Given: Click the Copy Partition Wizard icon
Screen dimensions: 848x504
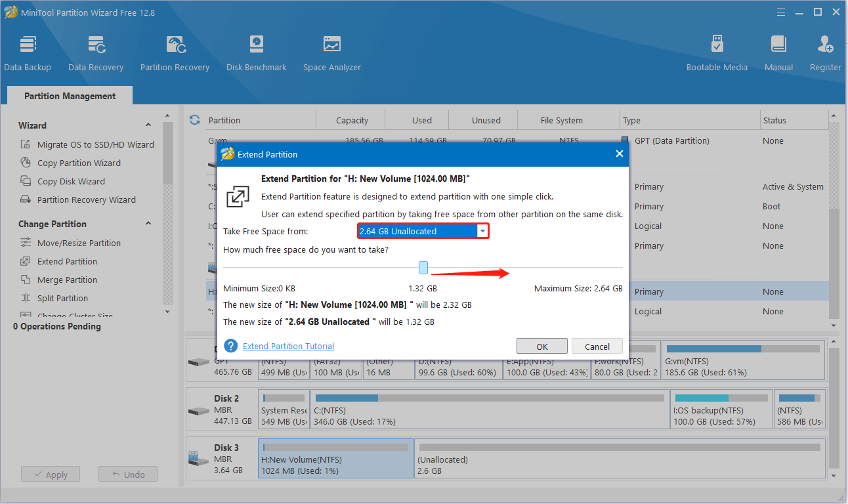Looking at the screenshot, I should tap(26, 163).
